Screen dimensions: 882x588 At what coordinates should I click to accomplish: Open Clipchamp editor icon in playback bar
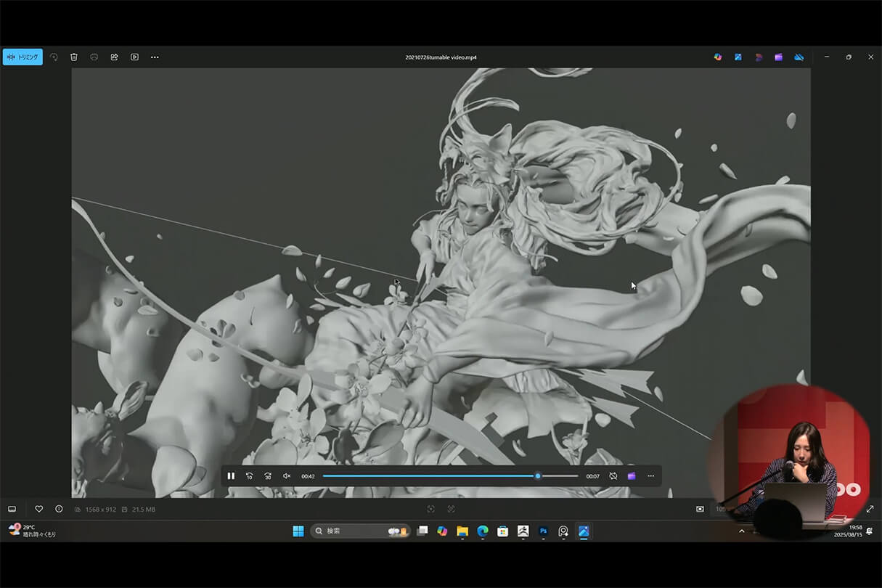632,476
